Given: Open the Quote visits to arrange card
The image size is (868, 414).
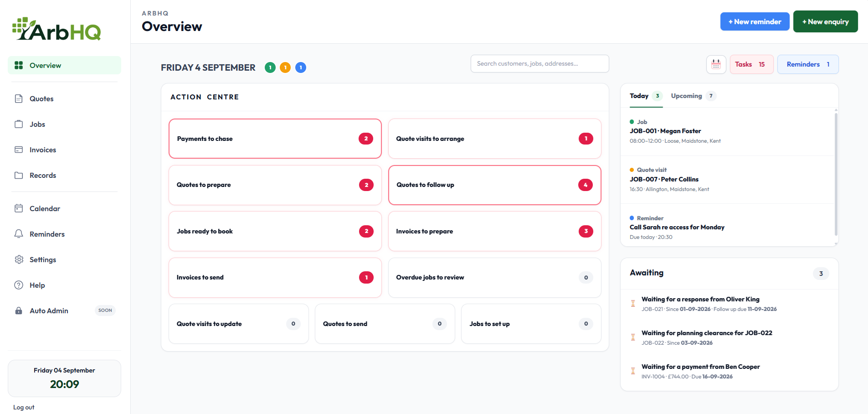Looking at the screenshot, I should coord(495,139).
